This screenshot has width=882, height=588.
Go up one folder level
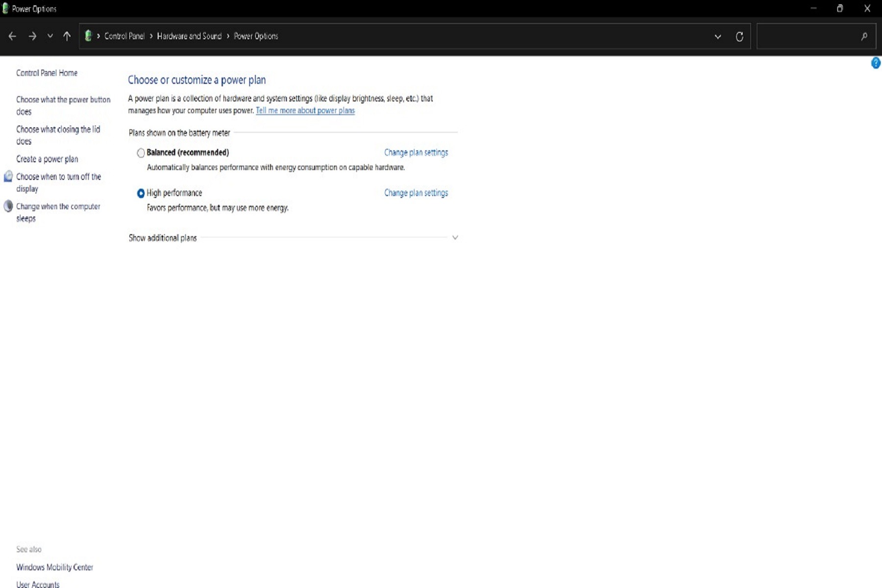[x=67, y=36]
